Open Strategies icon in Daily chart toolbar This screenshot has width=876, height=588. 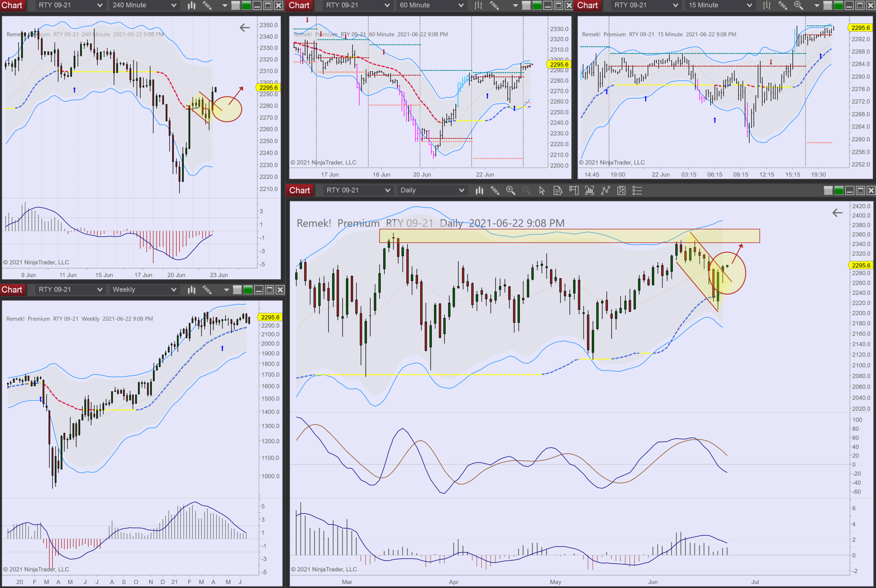pos(621,191)
